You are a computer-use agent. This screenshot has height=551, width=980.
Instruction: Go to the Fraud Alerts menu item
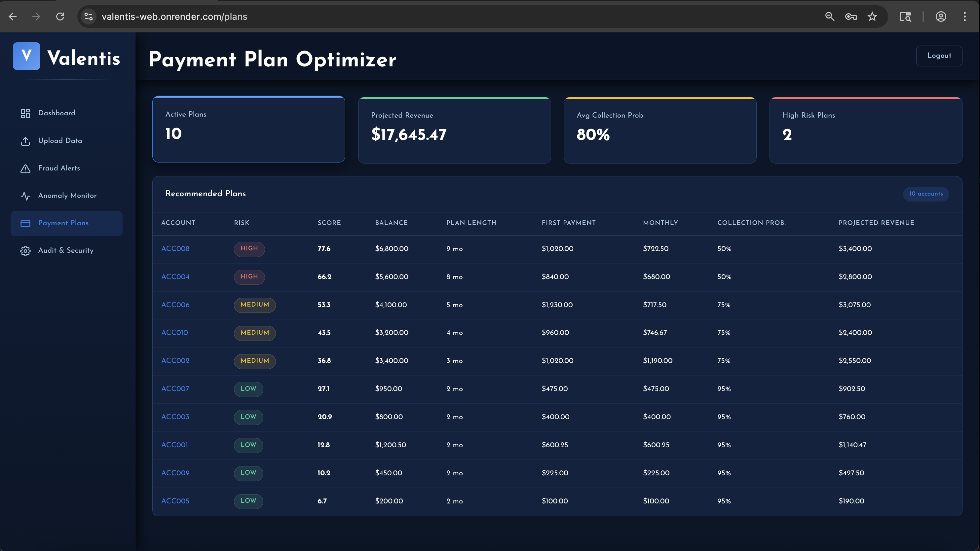tap(59, 168)
